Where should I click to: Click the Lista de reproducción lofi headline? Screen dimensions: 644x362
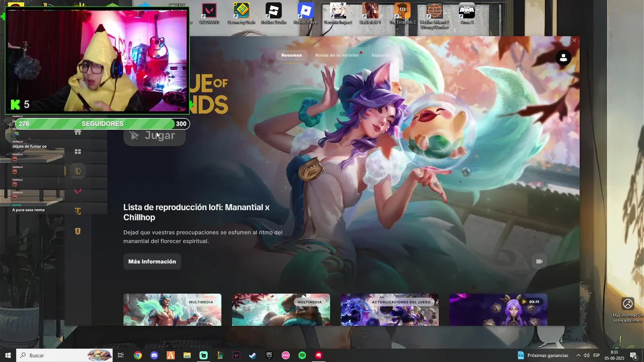(196, 212)
